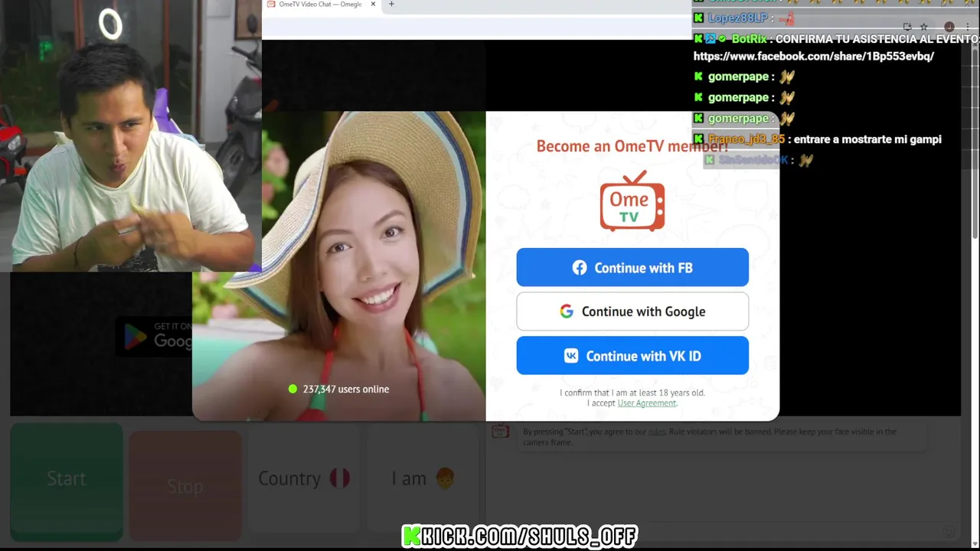Click the '237,347 users online' text

(346, 389)
